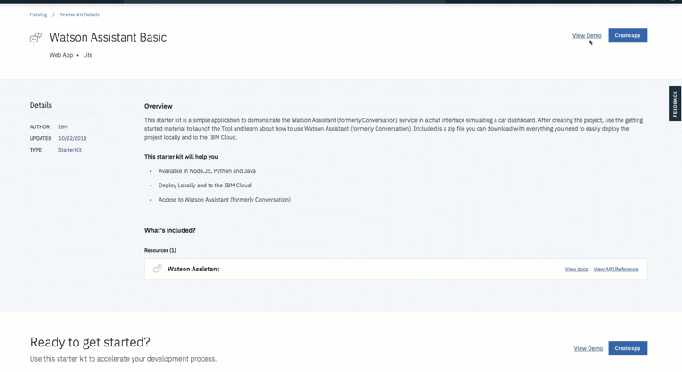
Task: Click the Ready to get started? heading
Action: pyautogui.click(x=90, y=342)
